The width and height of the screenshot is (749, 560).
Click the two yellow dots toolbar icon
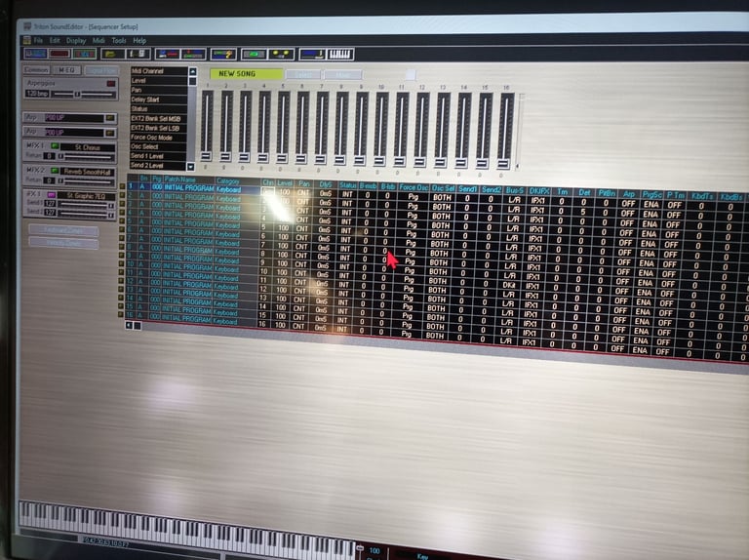pos(281,54)
